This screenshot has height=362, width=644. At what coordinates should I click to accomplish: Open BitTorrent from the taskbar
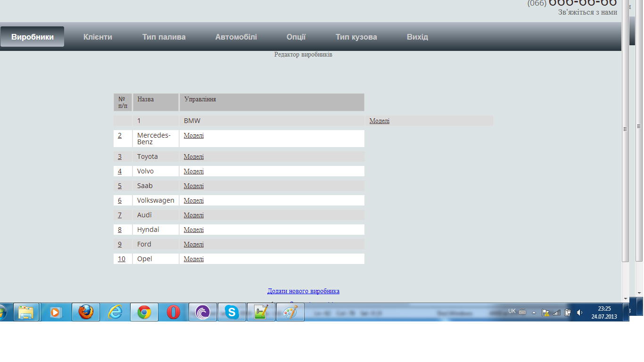[203, 312]
